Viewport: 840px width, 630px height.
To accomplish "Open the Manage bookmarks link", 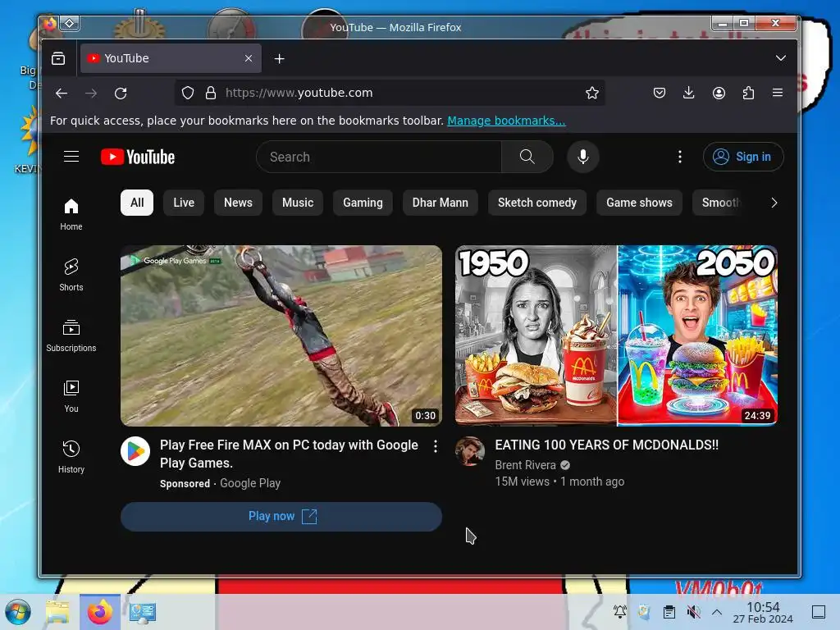I will [x=506, y=121].
